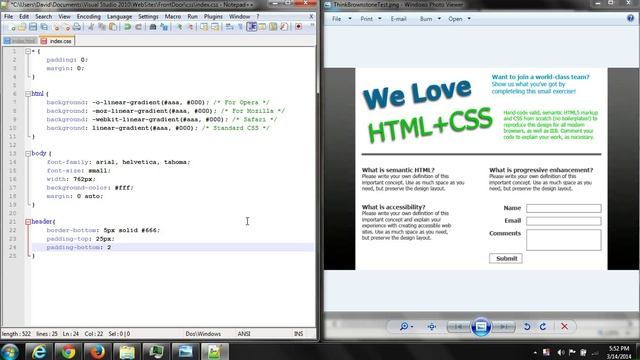Open the Burn dropdown in Photo Viewer
This screenshot has width=640, height=360.
click(430, 19)
